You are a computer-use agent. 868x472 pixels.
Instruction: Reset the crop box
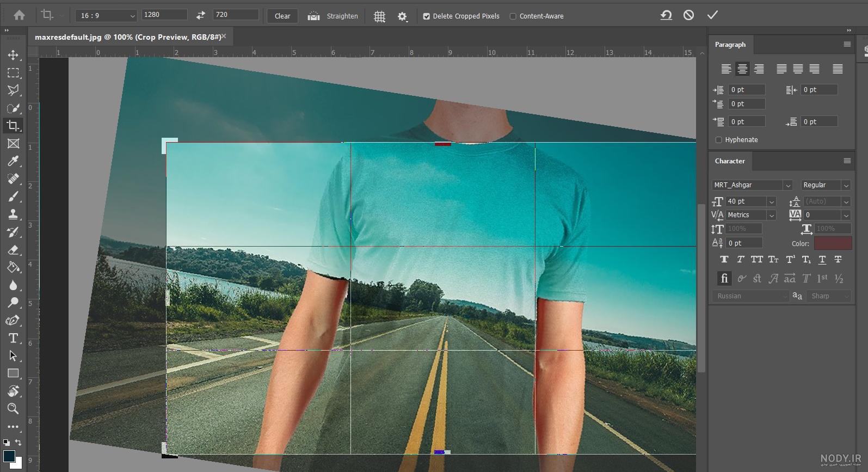(x=666, y=15)
